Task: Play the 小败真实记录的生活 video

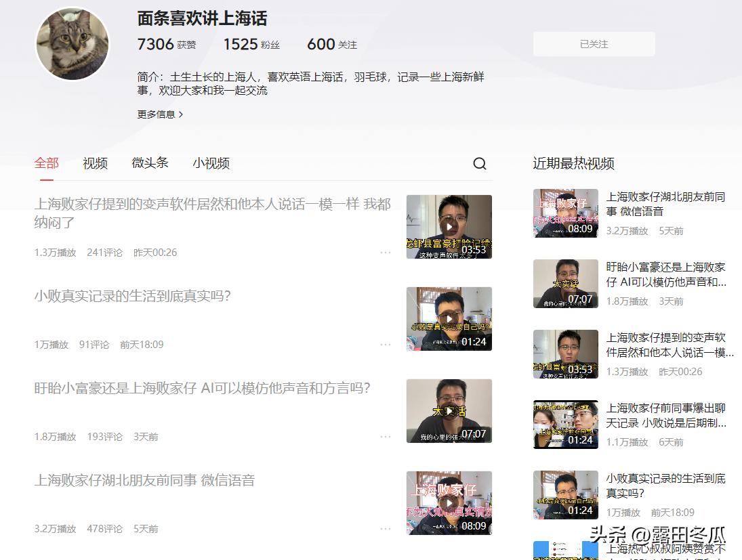Action: (449, 318)
